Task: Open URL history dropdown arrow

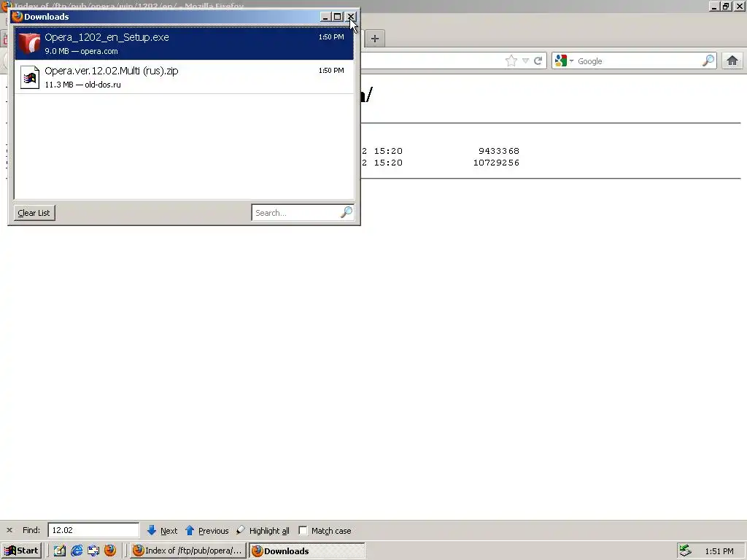Action: [x=525, y=61]
